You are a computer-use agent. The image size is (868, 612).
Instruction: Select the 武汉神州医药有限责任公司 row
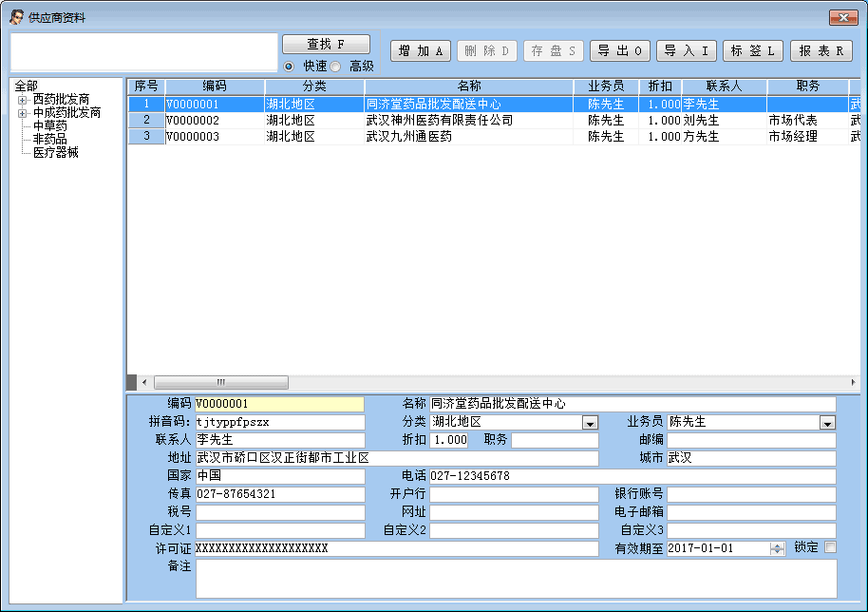[x=439, y=121]
